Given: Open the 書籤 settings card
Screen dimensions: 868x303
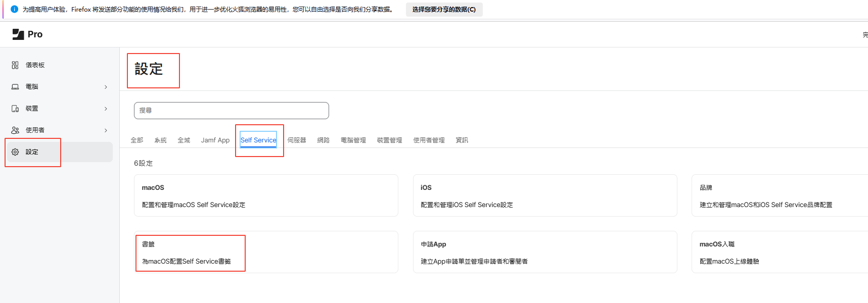Looking at the screenshot, I should [x=266, y=252].
